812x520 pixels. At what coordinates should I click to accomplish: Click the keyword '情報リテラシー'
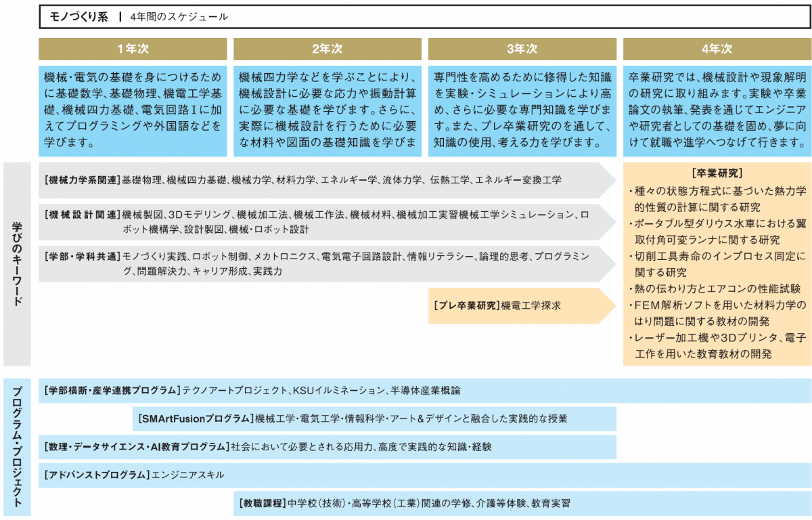[440, 257]
